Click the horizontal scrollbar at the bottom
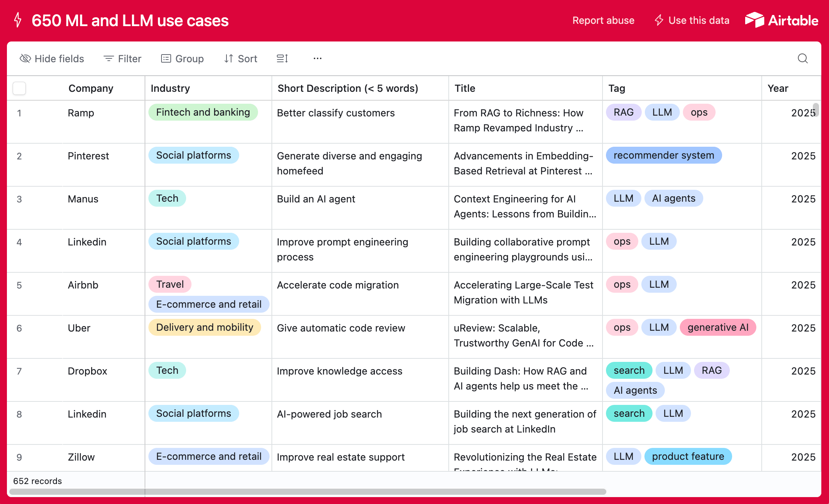Viewport: 829px width, 504px height. click(x=308, y=492)
